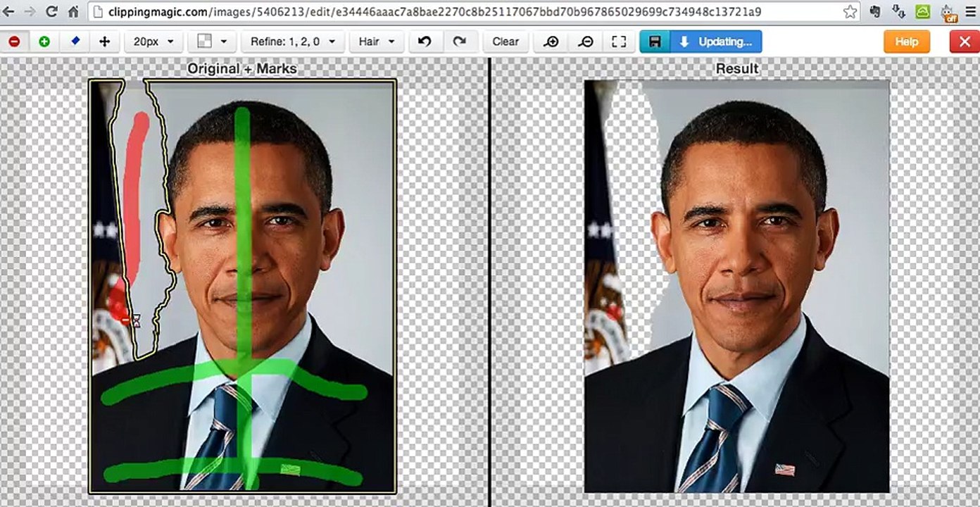980x507 pixels.
Task: Click the Original + Marks image canvas
Action: (x=242, y=286)
